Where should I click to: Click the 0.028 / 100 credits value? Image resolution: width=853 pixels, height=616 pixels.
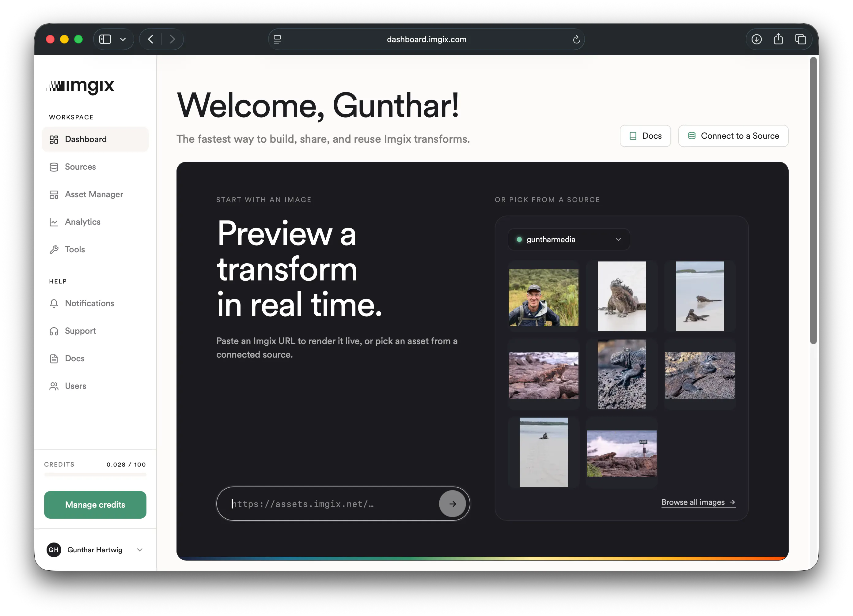coord(126,464)
